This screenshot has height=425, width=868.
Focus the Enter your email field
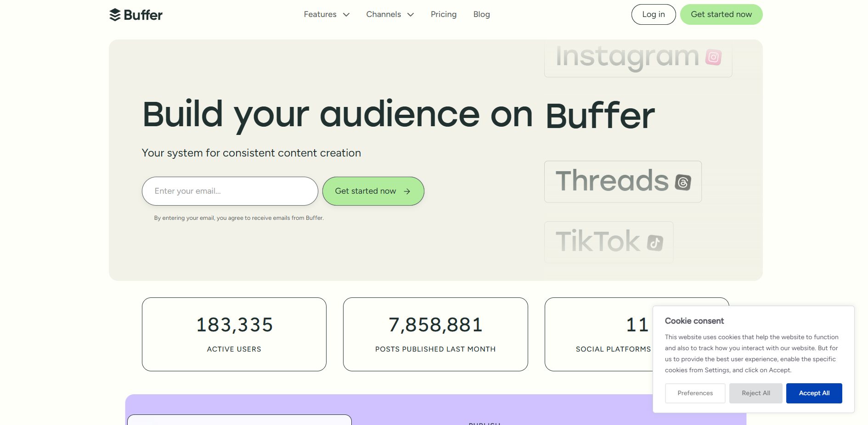click(x=230, y=191)
